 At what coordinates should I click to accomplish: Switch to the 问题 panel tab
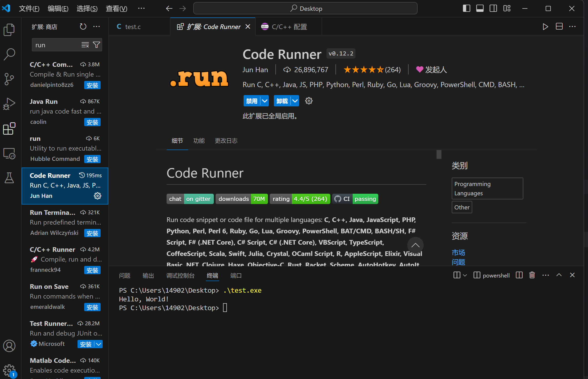tap(125, 275)
